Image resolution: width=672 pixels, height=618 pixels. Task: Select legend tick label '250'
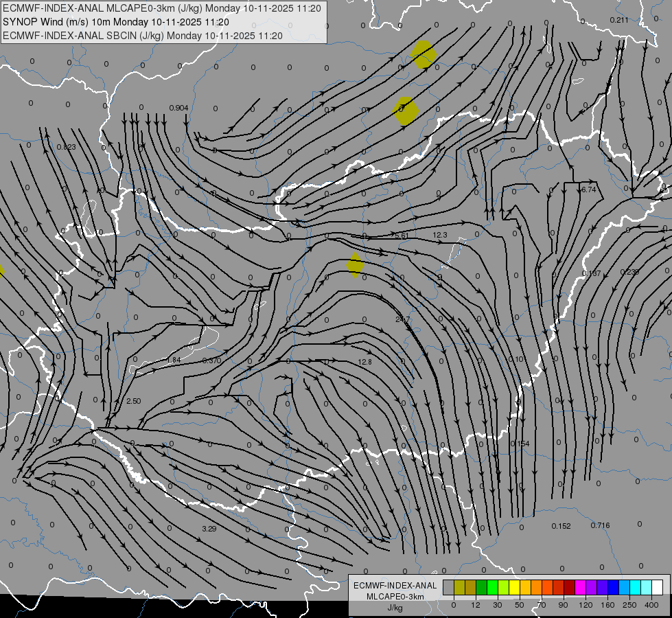[x=629, y=605]
